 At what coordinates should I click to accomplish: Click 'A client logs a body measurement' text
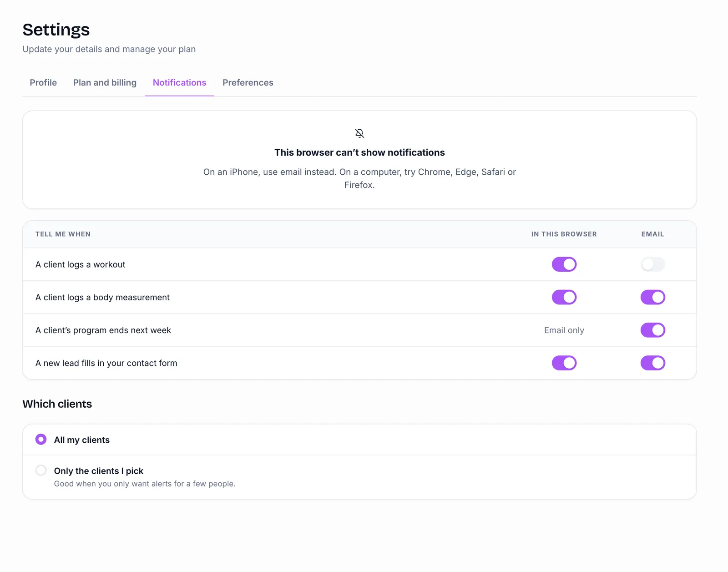coord(102,297)
